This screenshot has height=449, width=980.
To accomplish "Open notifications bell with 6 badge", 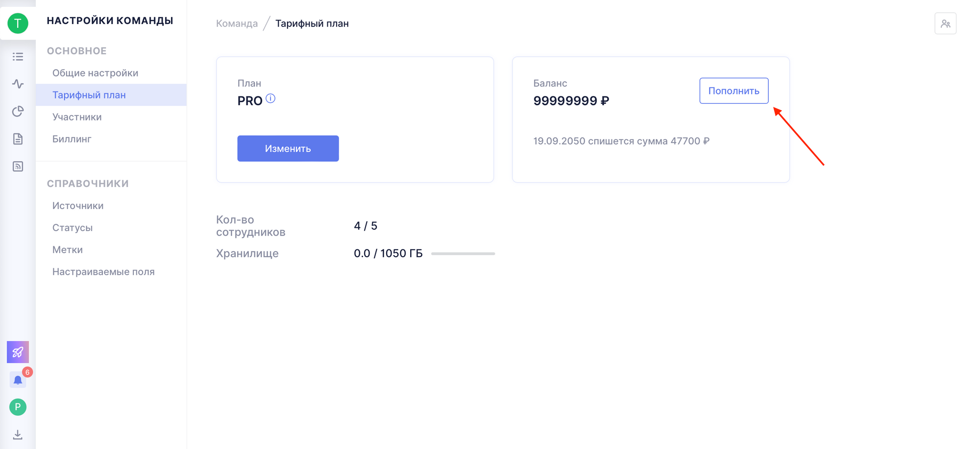I will (18, 380).
